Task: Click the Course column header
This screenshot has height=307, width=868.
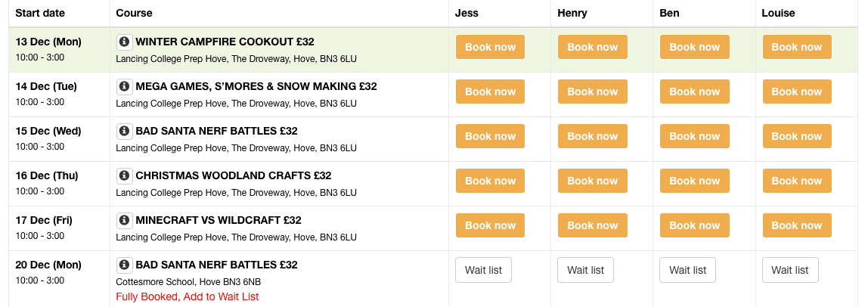Action: [135, 13]
